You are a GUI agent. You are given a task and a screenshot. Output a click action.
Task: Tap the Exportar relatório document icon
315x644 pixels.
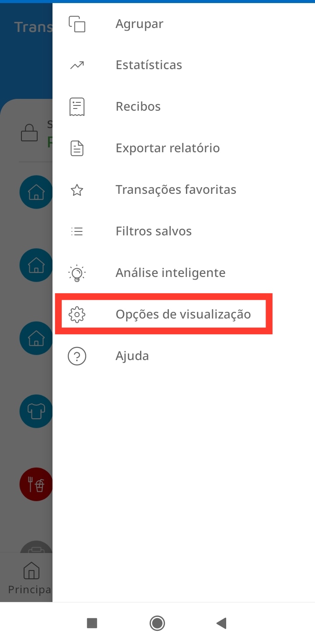pyautogui.click(x=77, y=148)
